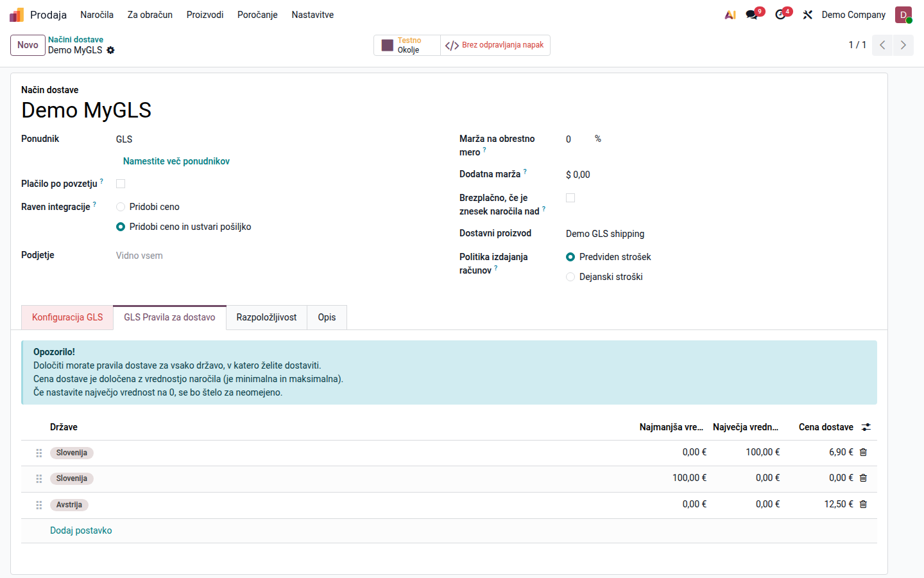Open the Za obračun menu
The width and height of the screenshot is (924, 578).
pos(150,15)
